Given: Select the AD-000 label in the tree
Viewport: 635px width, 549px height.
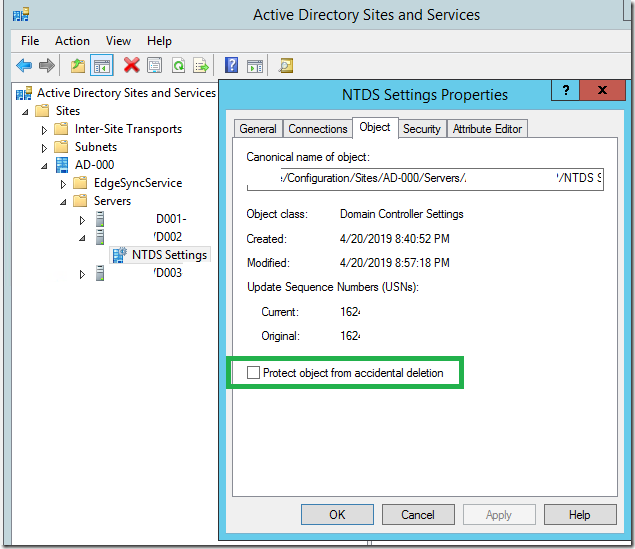Looking at the screenshot, I should (94, 165).
